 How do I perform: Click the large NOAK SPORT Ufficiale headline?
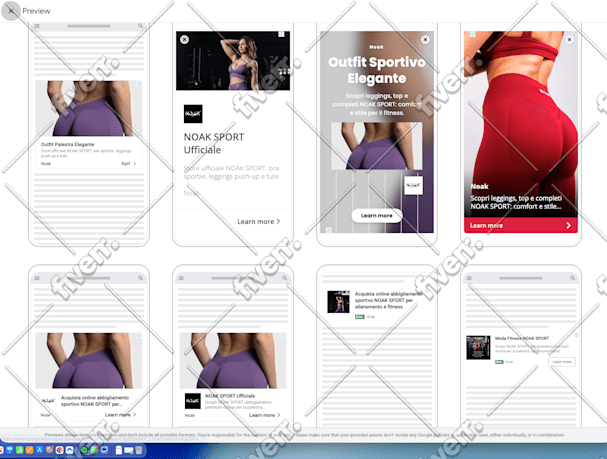(x=214, y=143)
